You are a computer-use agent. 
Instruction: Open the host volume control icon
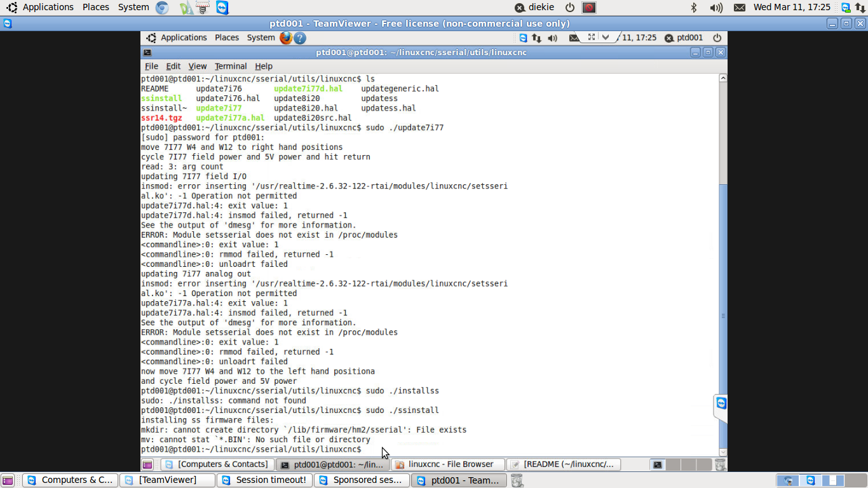pos(716,8)
